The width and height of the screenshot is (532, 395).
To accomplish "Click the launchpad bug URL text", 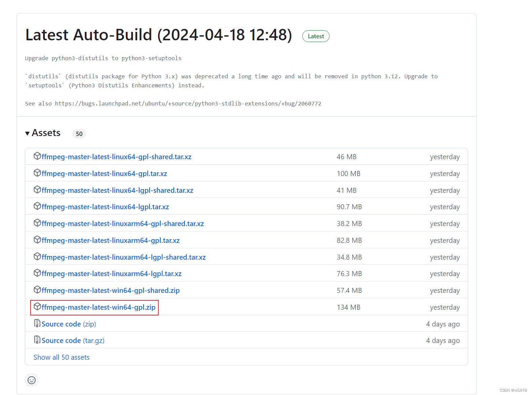I will [188, 103].
